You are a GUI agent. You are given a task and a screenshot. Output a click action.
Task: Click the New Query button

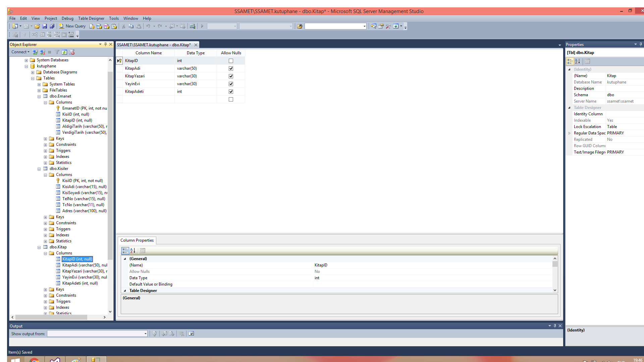point(72,26)
